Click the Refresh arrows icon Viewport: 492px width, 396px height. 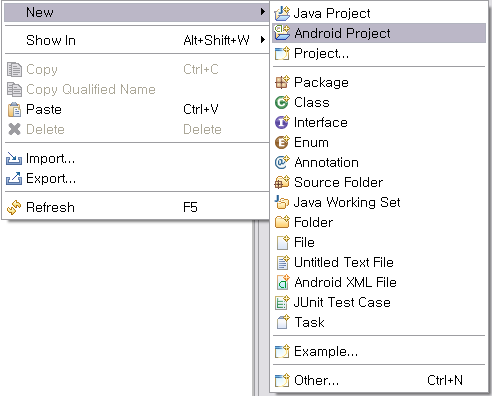click(x=14, y=207)
